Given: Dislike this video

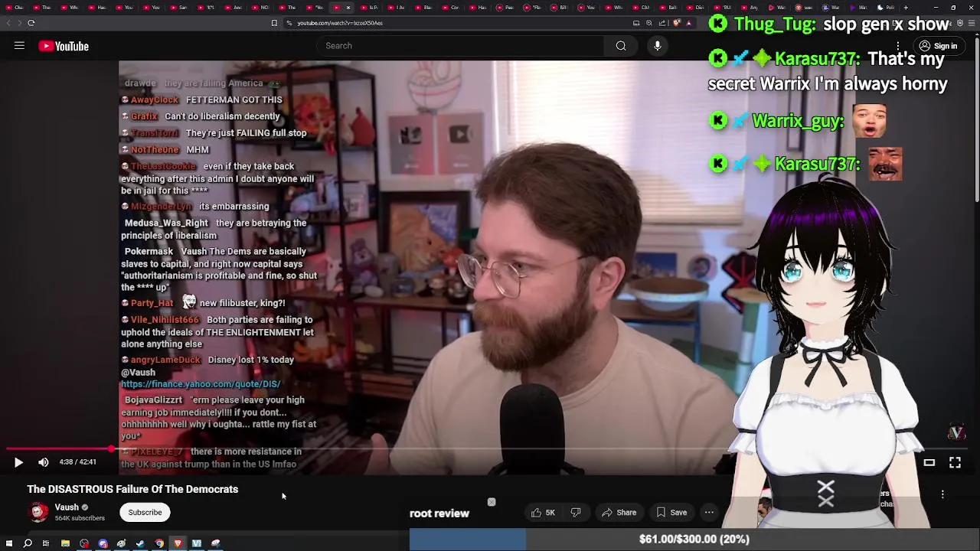Looking at the screenshot, I should [576, 513].
